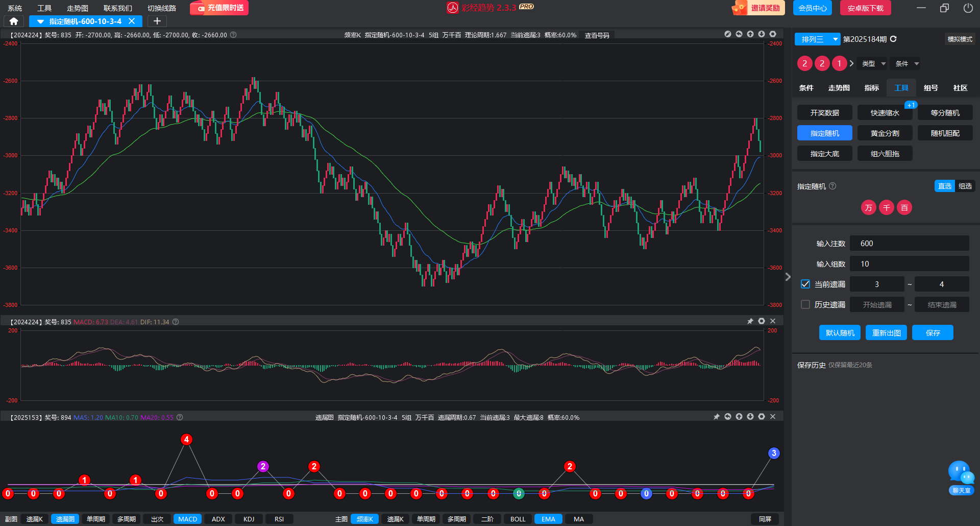Screen dimensions: 980x526
Task: Click the undo arrow icon on main chart
Action: pyautogui.click(x=739, y=34)
